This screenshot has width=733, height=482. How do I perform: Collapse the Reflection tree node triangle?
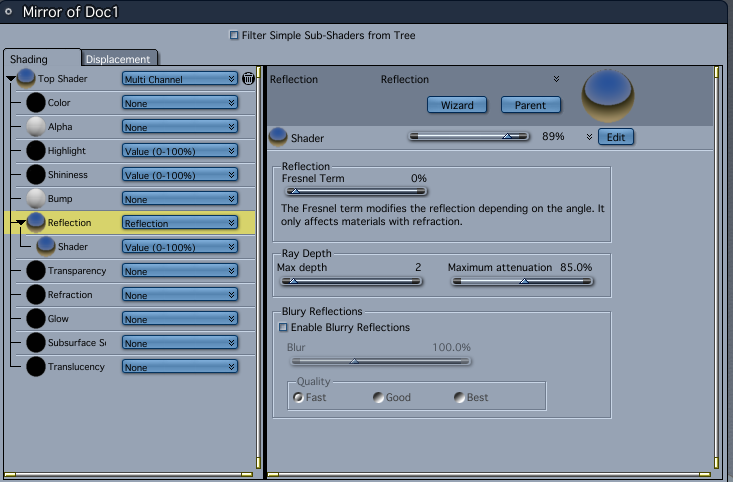coord(21,223)
